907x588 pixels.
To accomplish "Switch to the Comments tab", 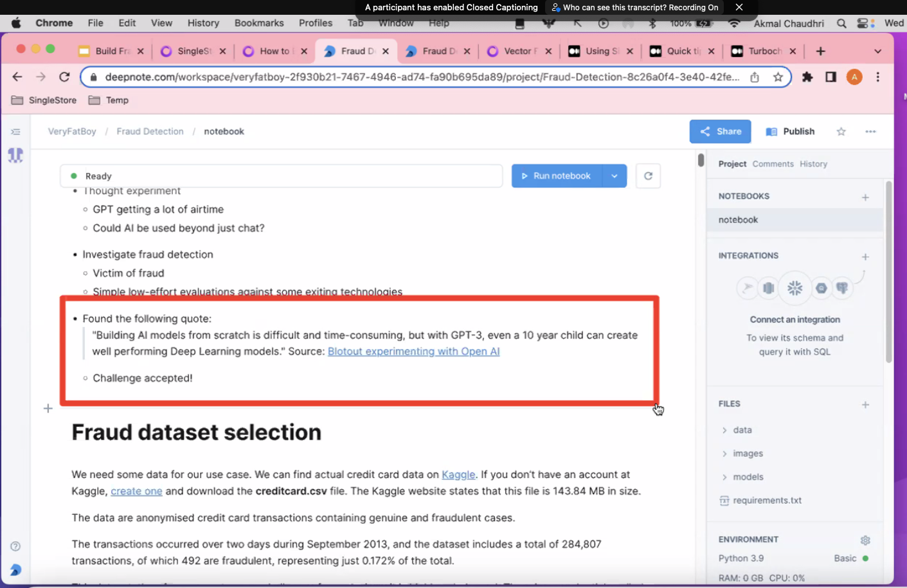I will point(773,164).
